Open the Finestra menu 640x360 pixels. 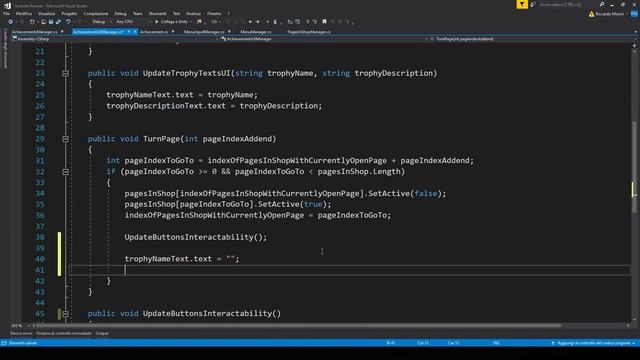[214, 13]
